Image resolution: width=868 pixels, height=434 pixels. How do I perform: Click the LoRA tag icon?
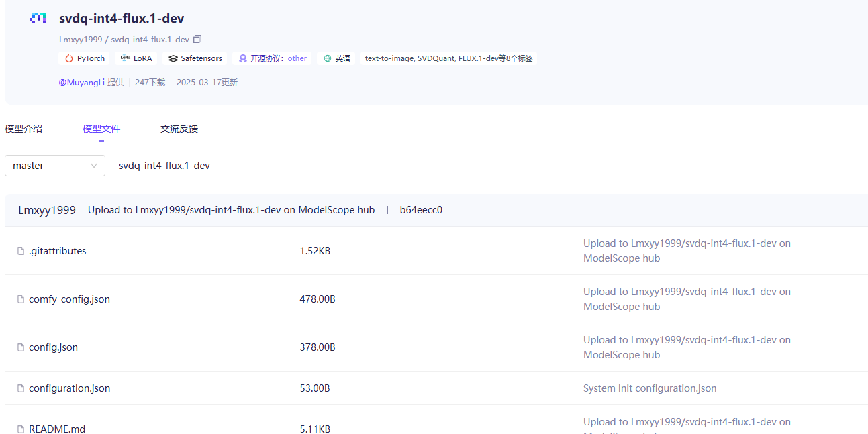pos(125,58)
